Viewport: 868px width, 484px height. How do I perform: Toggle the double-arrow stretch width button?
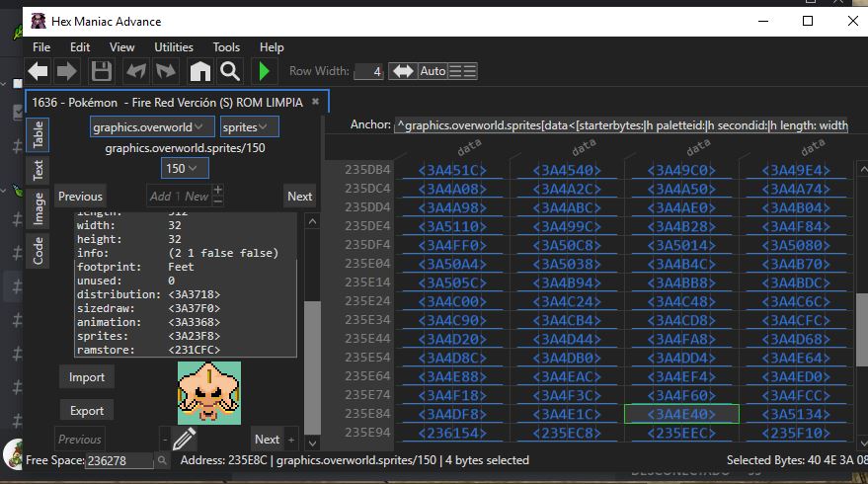(402, 71)
